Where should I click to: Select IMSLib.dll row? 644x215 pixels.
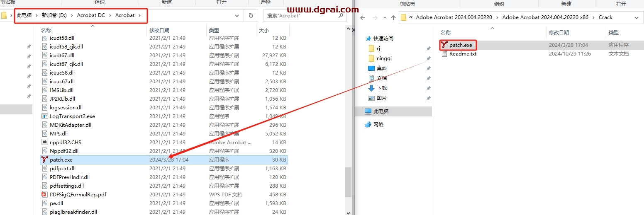click(164, 90)
